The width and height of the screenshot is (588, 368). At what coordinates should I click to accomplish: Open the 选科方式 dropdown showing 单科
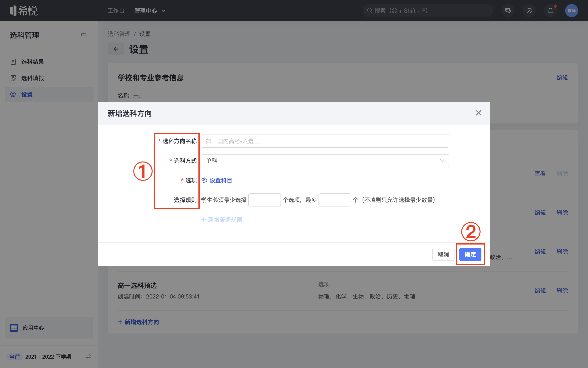325,161
